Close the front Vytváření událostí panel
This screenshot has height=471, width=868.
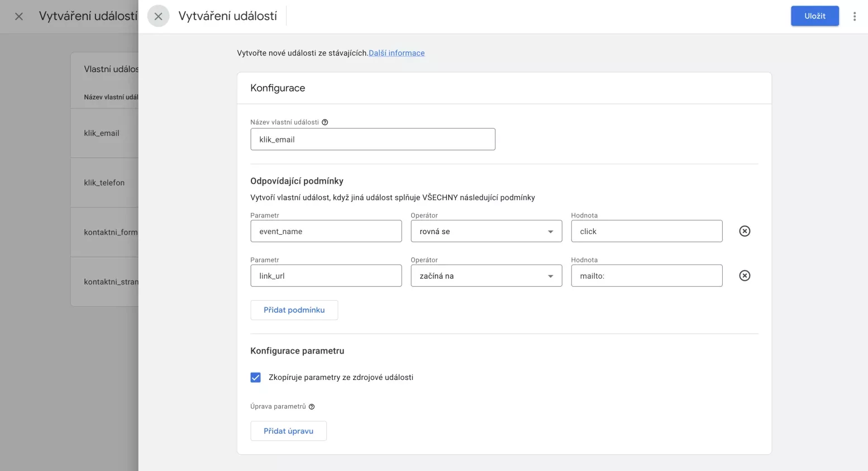click(158, 16)
